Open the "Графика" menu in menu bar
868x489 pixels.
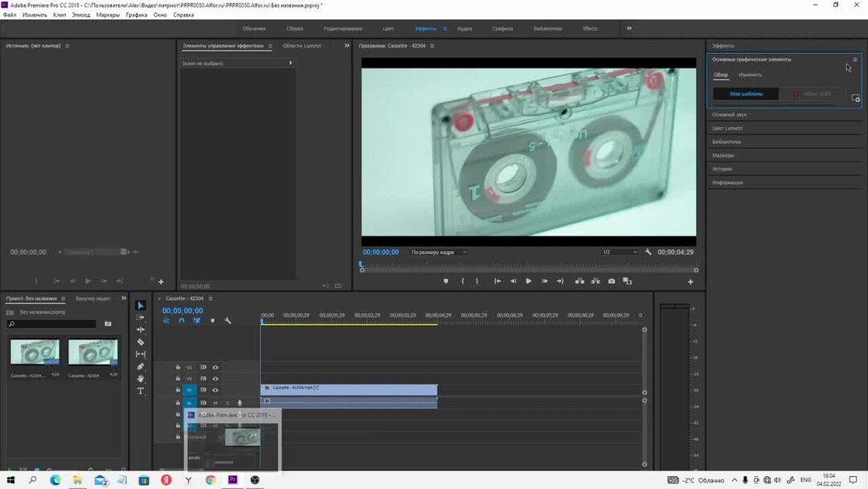(x=137, y=14)
